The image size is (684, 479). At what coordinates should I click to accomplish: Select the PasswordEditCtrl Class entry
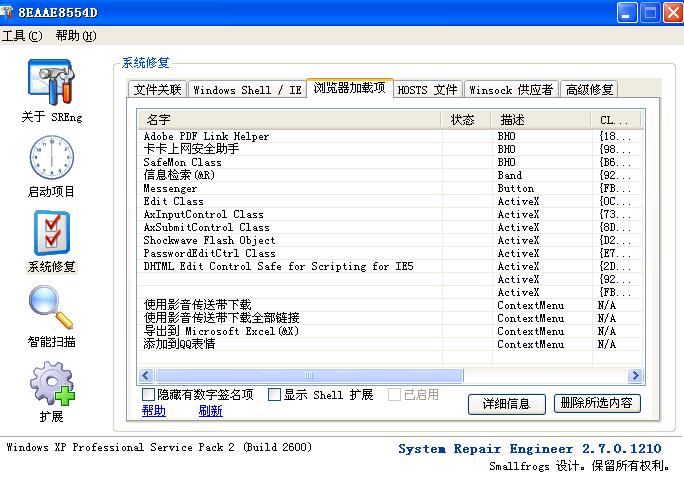tap(390, 253)
